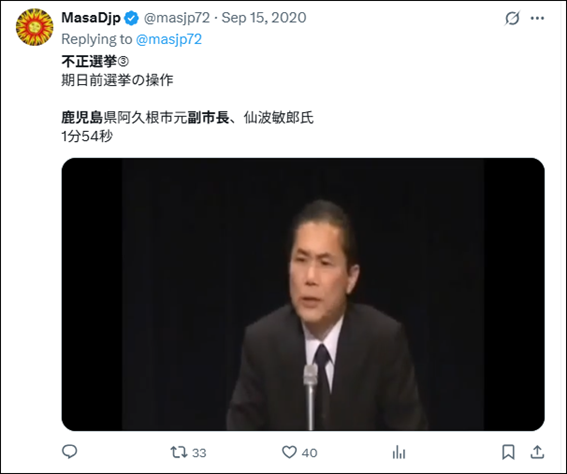Open the sun-patterned profile avatar

pos(35,27)
